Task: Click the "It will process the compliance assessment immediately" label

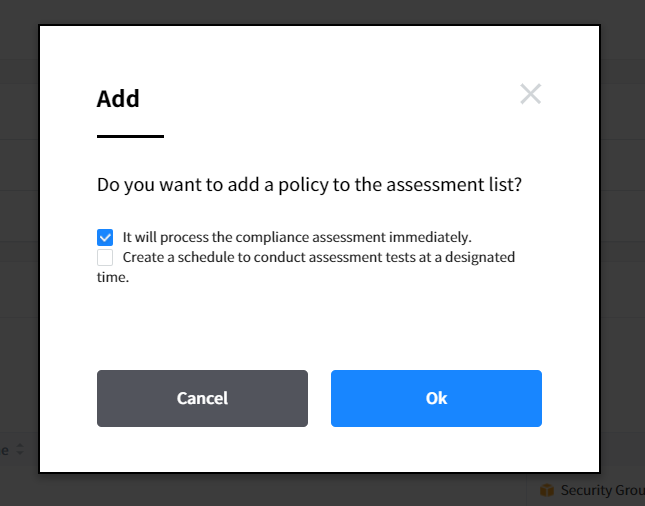Action: (x=296, y=237)
